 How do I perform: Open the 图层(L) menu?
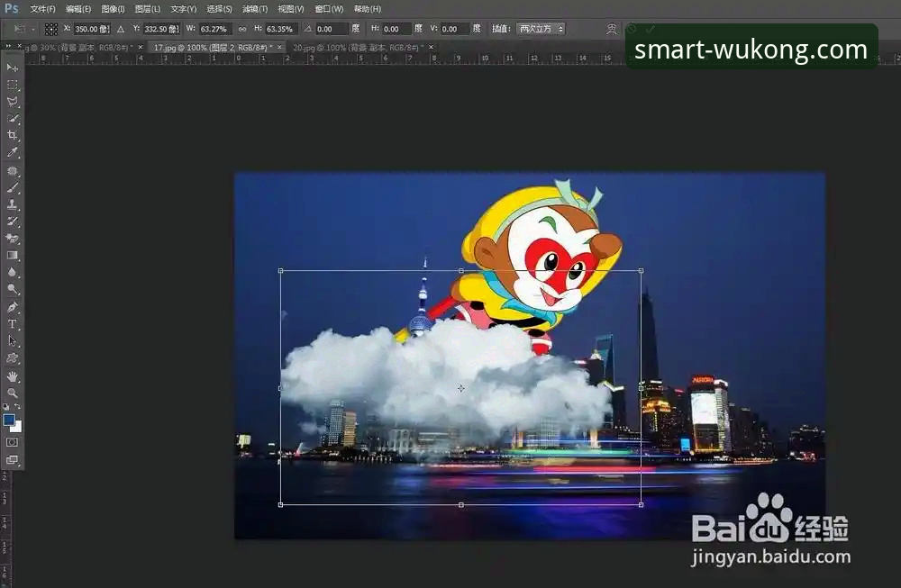point(147,9)
